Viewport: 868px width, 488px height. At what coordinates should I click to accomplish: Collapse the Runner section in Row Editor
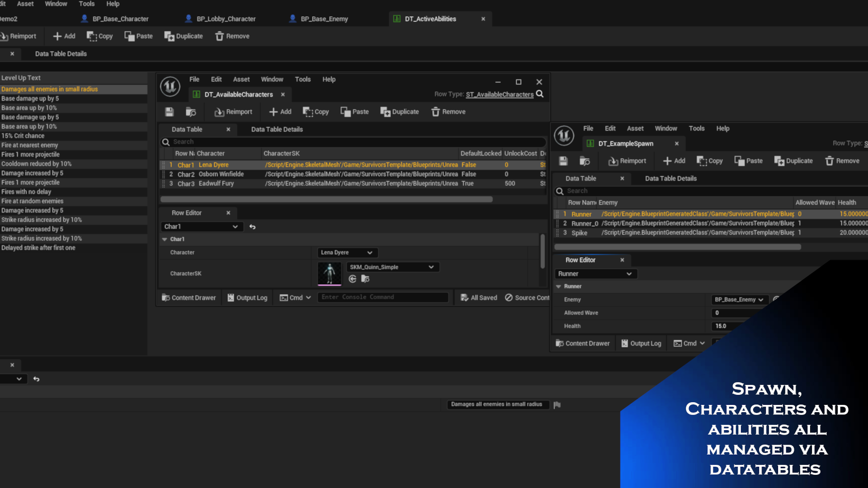tap(559, 286)
